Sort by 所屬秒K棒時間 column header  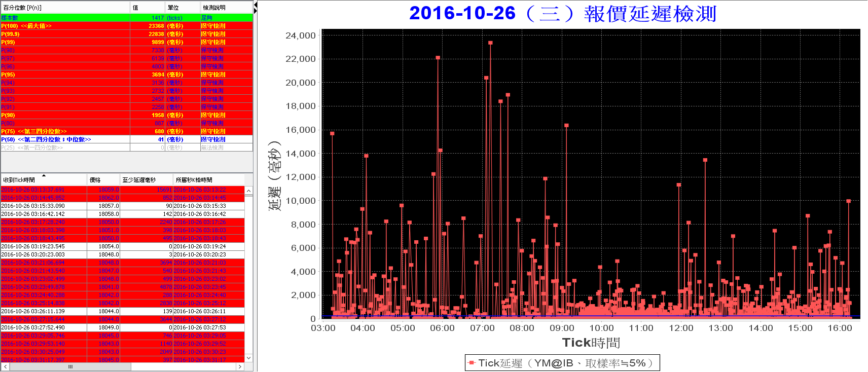point(209,180)
